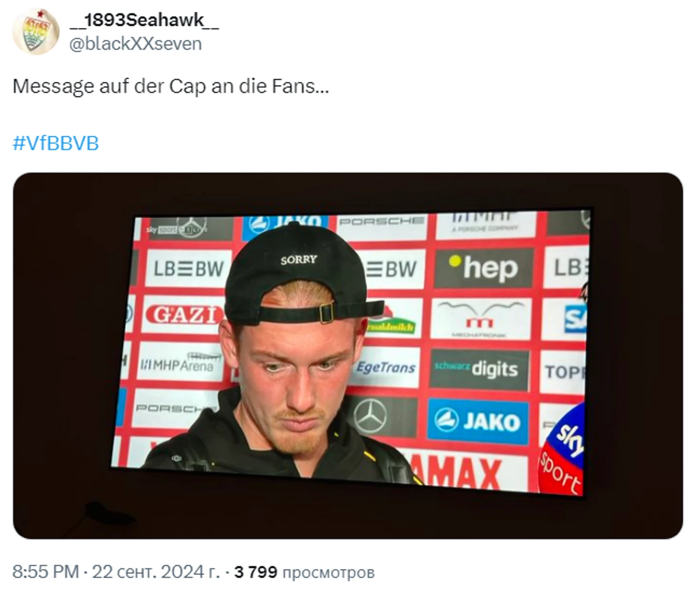Click the LBBW logo left of cap

[x=188, y=269]
